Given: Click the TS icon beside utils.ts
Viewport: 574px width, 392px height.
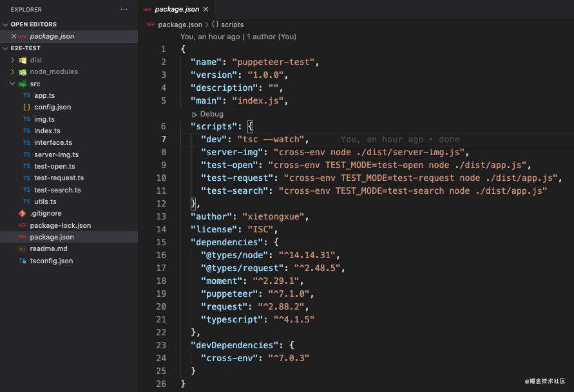Looking at the screenshot, I should (x=26, y=201).
